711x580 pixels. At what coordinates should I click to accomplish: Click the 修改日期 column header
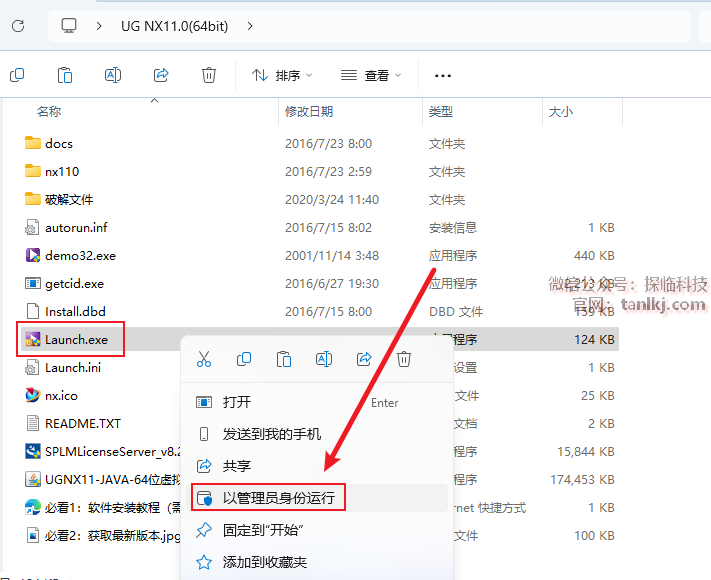(x=309, y=111)
